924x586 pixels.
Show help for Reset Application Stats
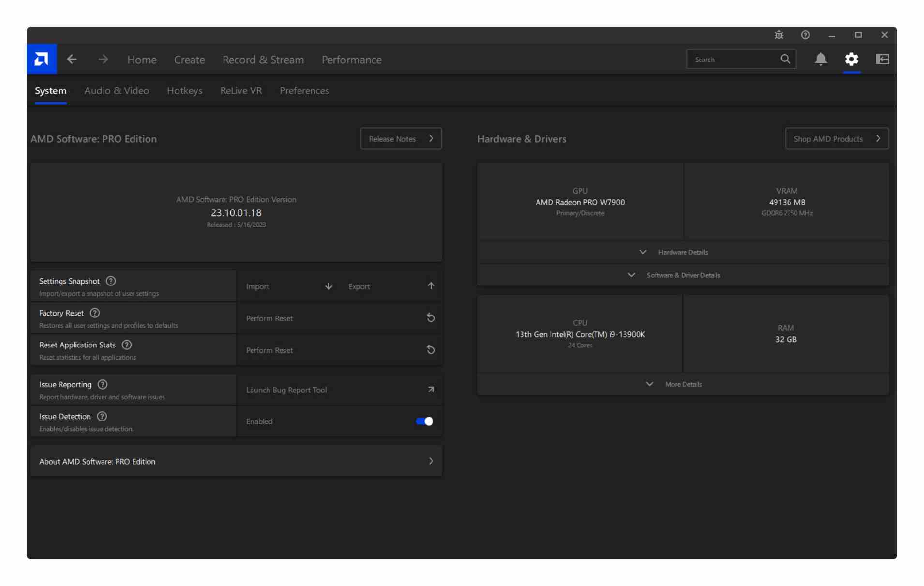127,345
